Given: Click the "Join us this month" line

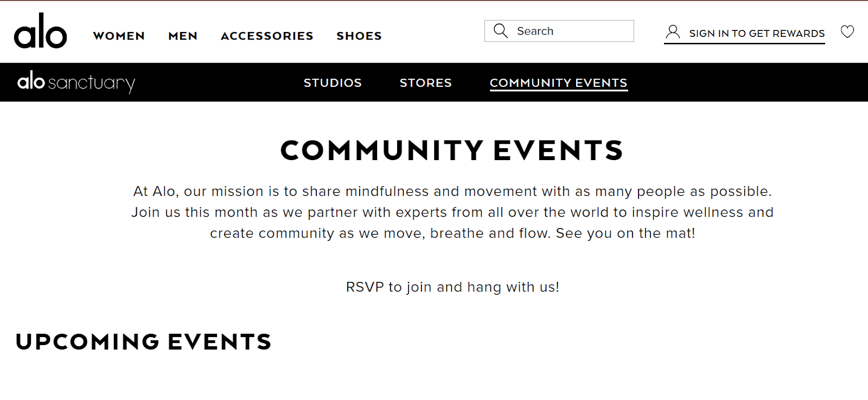Looking at the screenshot, I should pos(452,212).
